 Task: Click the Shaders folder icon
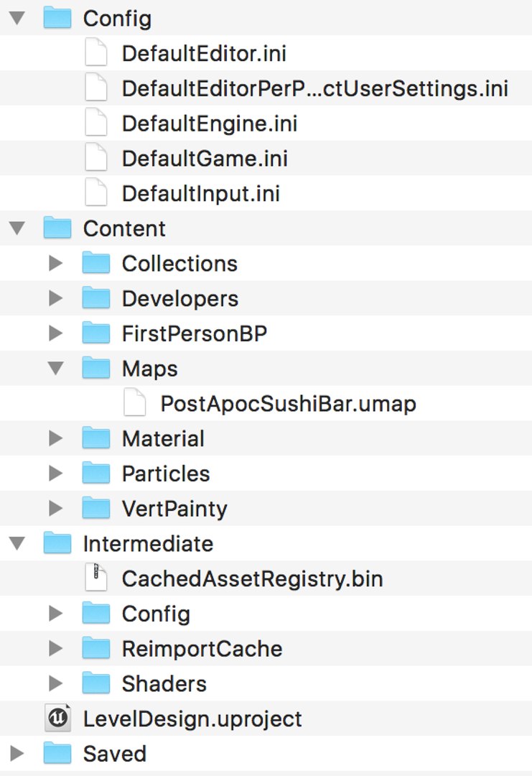pos(96,683)
